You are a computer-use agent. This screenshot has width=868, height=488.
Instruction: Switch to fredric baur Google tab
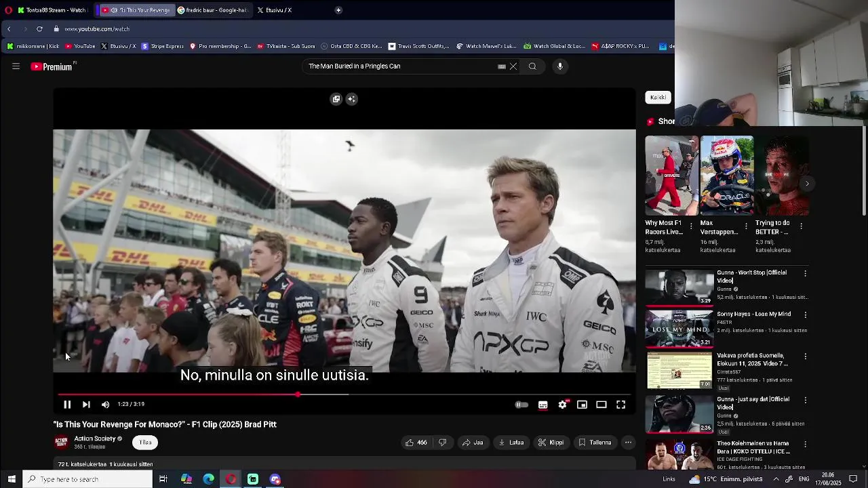pyautogui.click(x=212, y=10)
